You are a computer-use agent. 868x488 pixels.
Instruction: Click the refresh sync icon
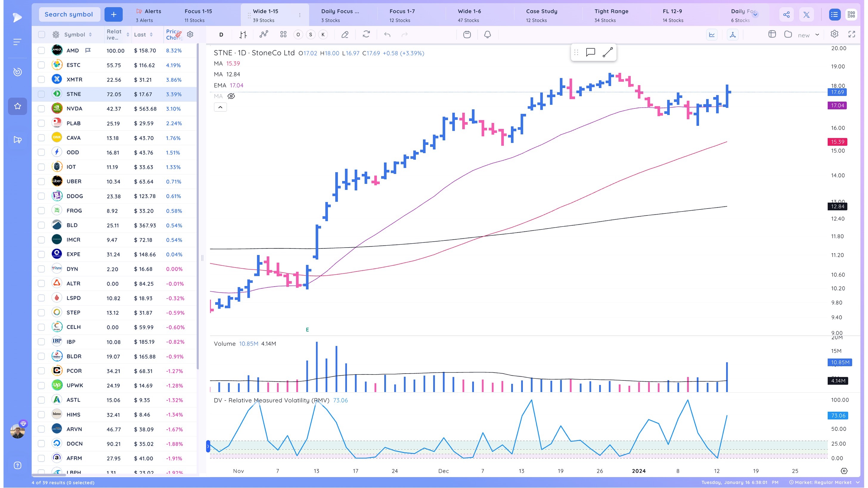[366, 34]
